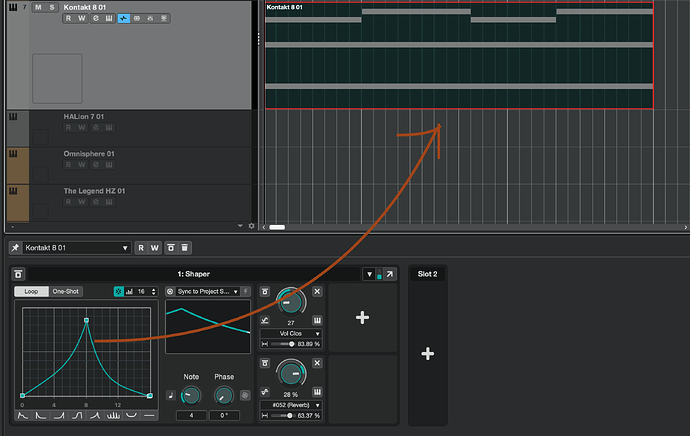This screenshot has width=690, height=436.
Task: Select the Kontakt 8 01 instrument track icon
Action: (x=13, y=7)
